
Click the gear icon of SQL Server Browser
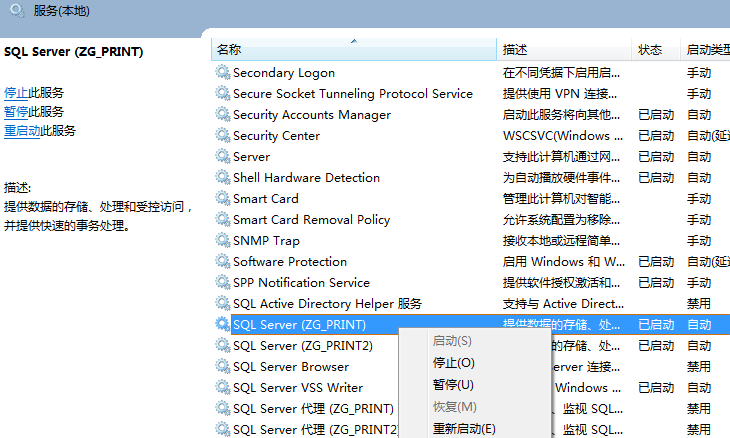[223, 367]
